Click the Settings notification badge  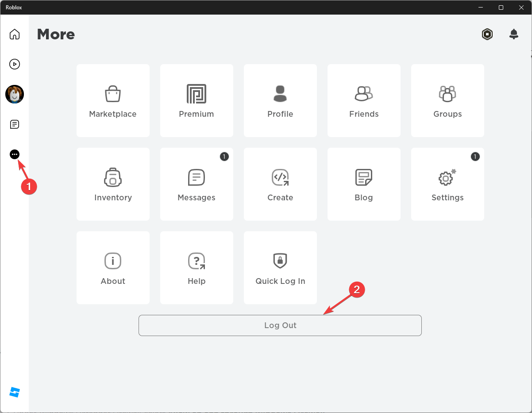point(475,157)
